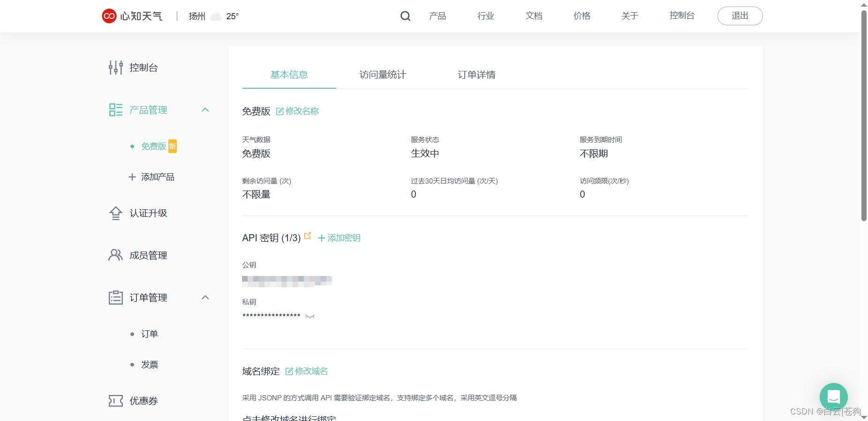Collapse the 订单管理 section chevron
Image resolution: width=868 pixels, height=421 pixels.
tap(205, 298)
